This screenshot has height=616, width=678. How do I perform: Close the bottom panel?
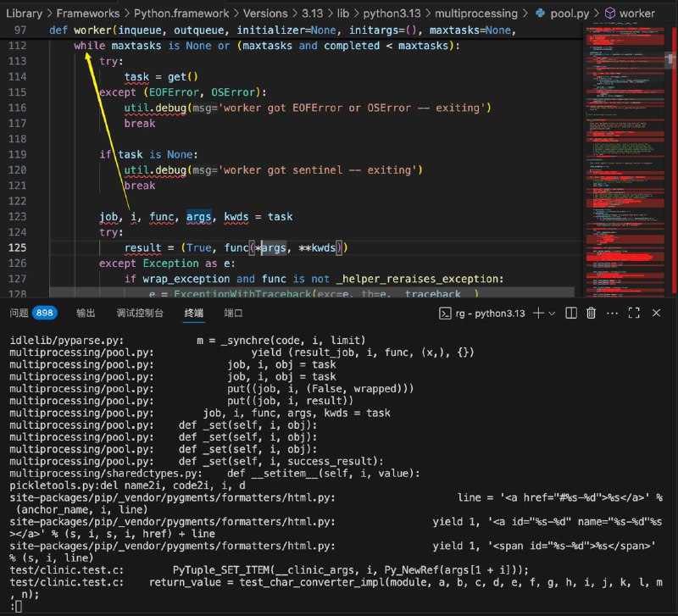click(656, 314)
